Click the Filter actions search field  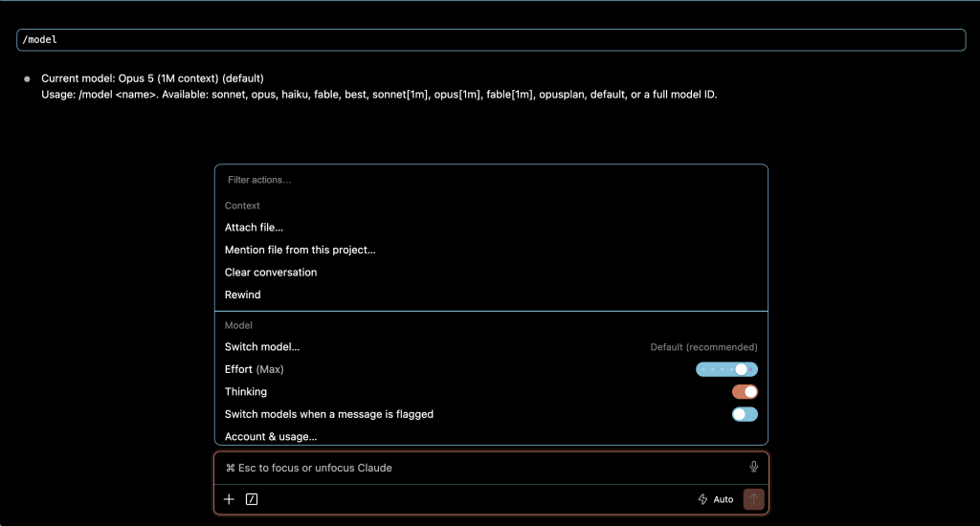pos(491,180)
